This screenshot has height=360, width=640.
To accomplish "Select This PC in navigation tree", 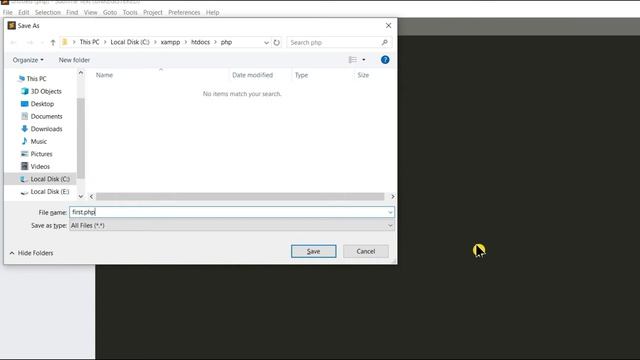I will (36, 78).
